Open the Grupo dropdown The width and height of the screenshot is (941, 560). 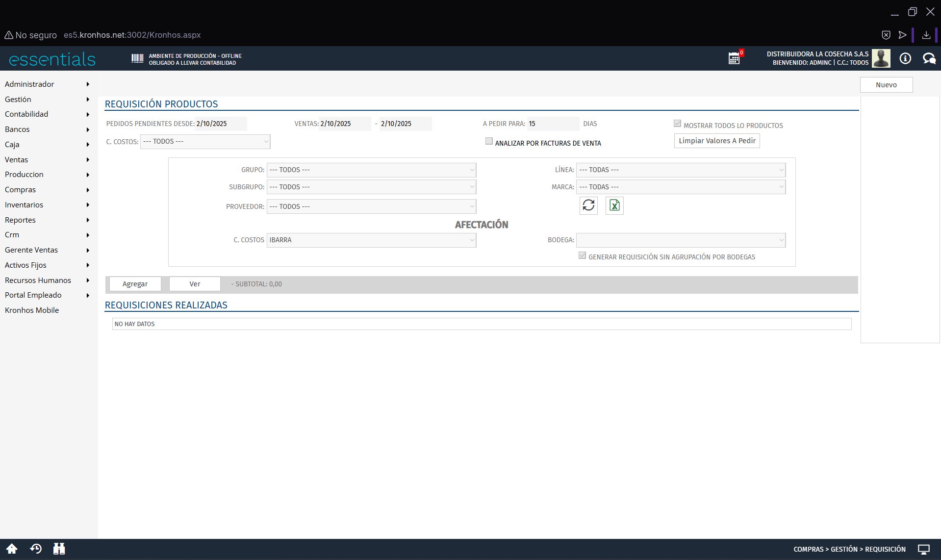click(x=371, y=170)
